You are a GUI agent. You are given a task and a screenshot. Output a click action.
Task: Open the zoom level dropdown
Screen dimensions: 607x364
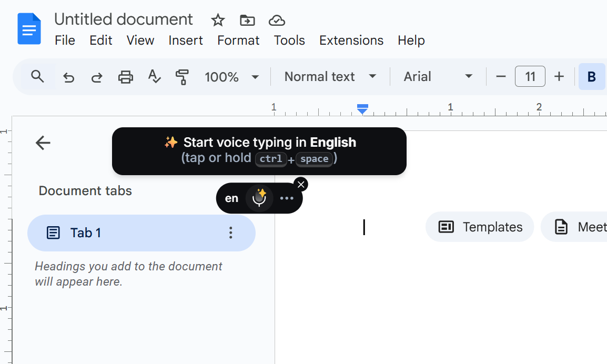[x=231, y=77]
